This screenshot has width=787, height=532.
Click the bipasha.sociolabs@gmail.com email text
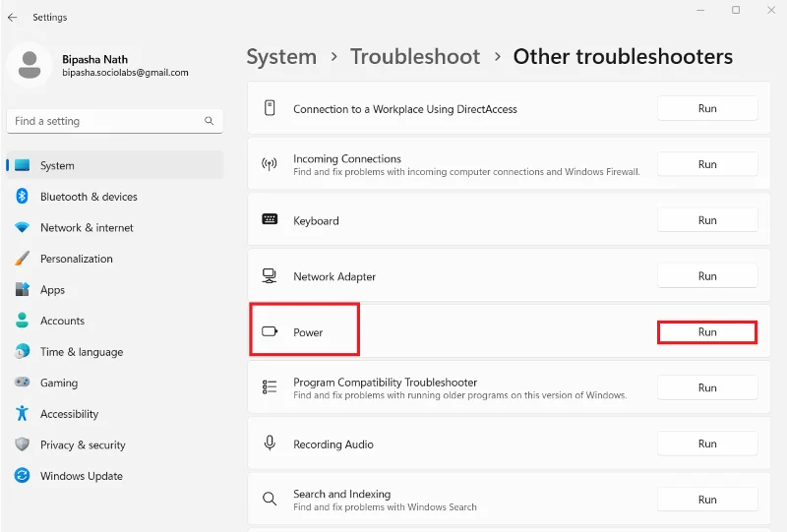126,72
